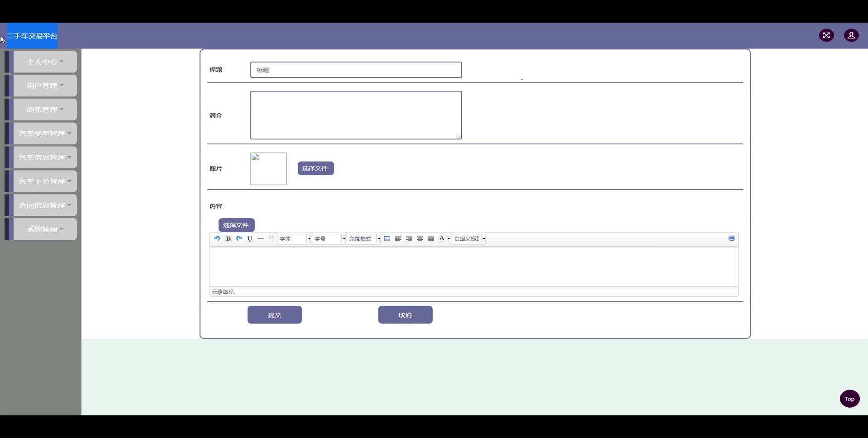Click 选择文件 under the 内容 label
This screenshot has width=868, height=438.
pyautogui.click(x=237, y=225)
